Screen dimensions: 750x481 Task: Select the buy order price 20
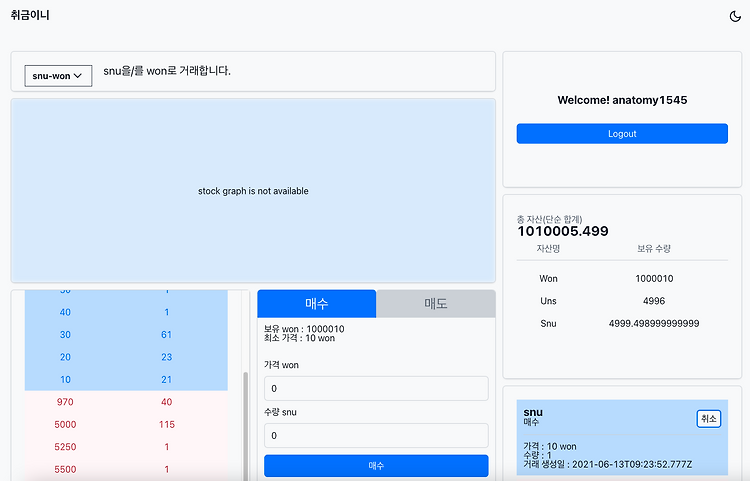pyautogui.click(x=65, y=357)
